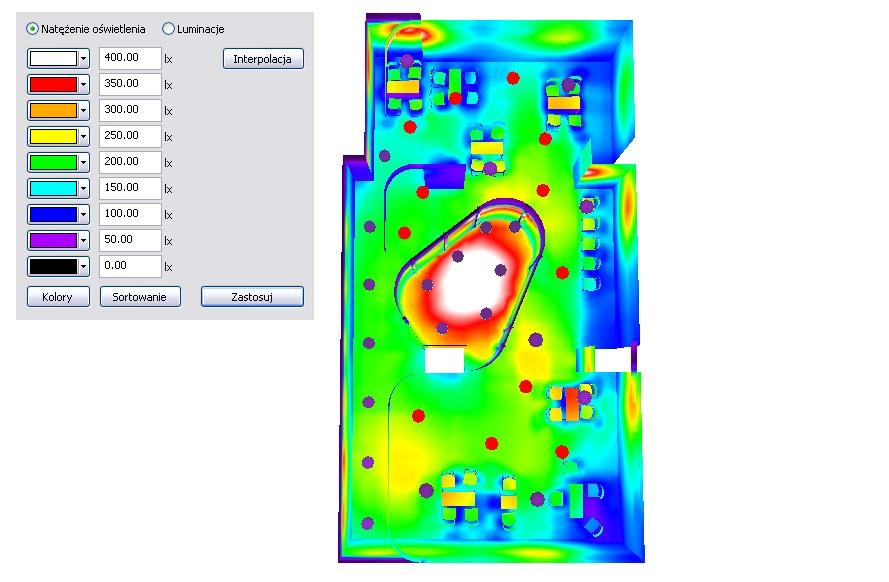
Task: Click the black color swatch for 0 lx
Action: click(x=53, y=267)
